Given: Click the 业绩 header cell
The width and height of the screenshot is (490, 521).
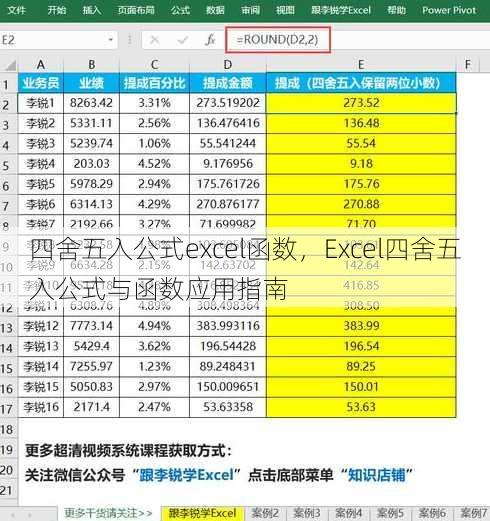Looking at the screenshot, I should tap(91, 83).
